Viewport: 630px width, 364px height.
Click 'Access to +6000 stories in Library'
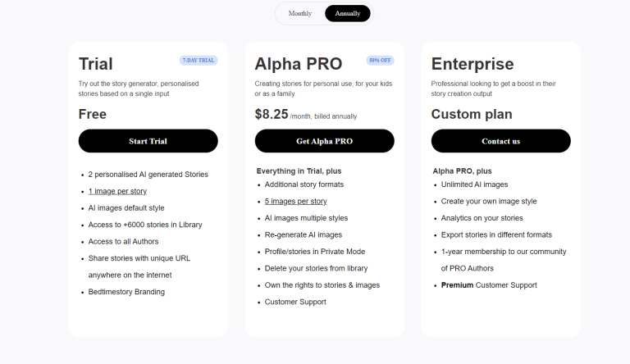pyautogui.click(x=145, y=225)
